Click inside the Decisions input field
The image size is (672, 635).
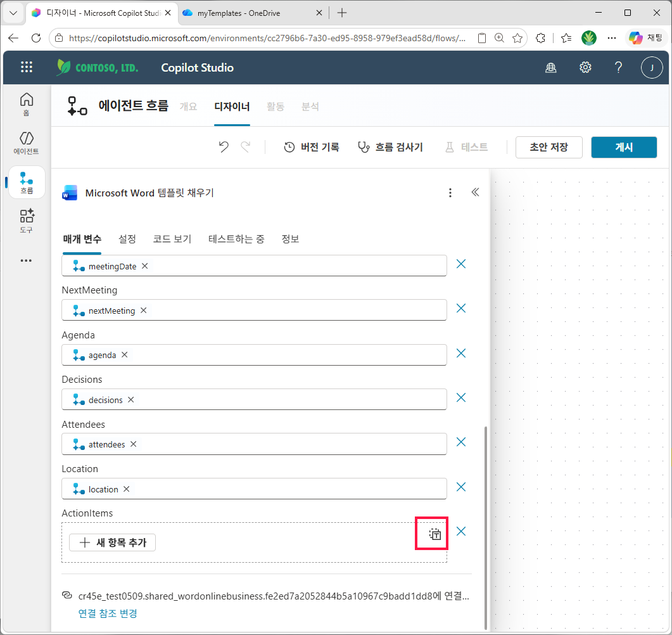[x=254, y=400]
